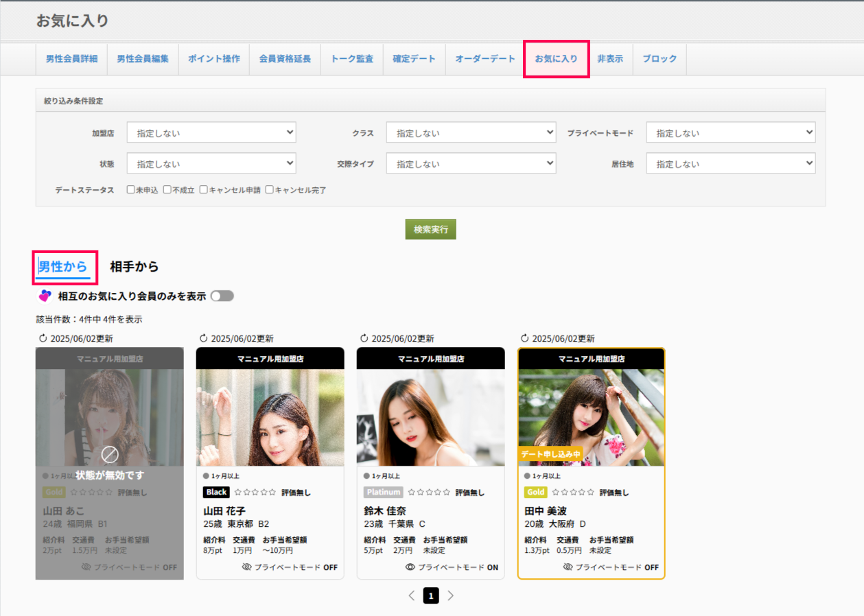Click page number 1 button

[431, 595]
